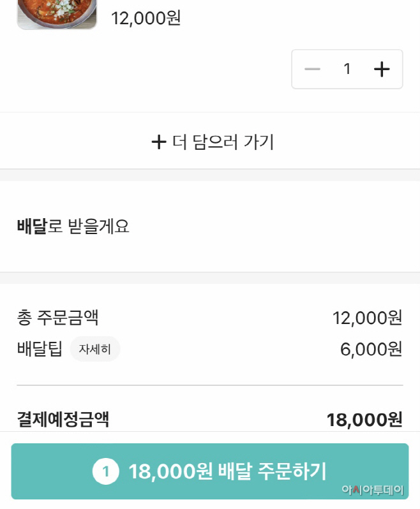Tap the 결제예정금액 label
Viewport: 420px width, 509px height.
click(x=63, y=420)
